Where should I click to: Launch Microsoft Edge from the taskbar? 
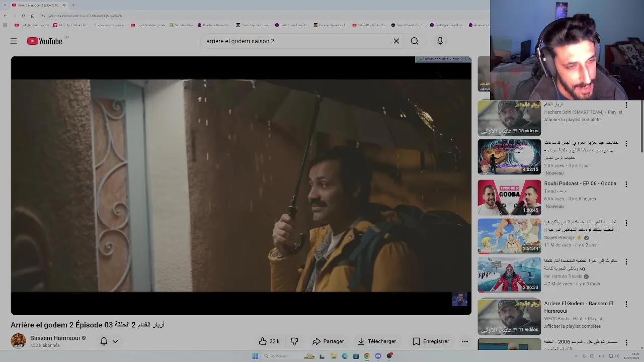coord(345,356)
